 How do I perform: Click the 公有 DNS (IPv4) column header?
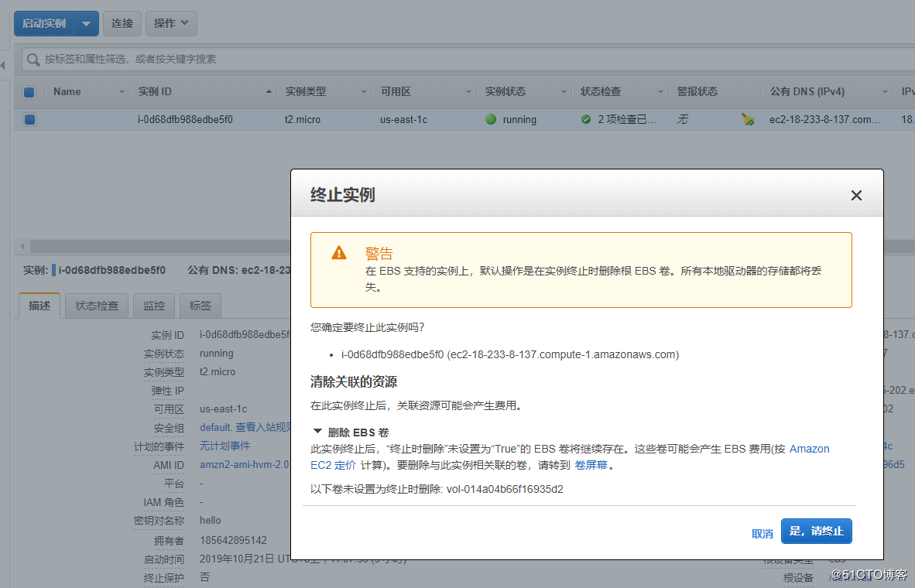(x=807, y=91)
